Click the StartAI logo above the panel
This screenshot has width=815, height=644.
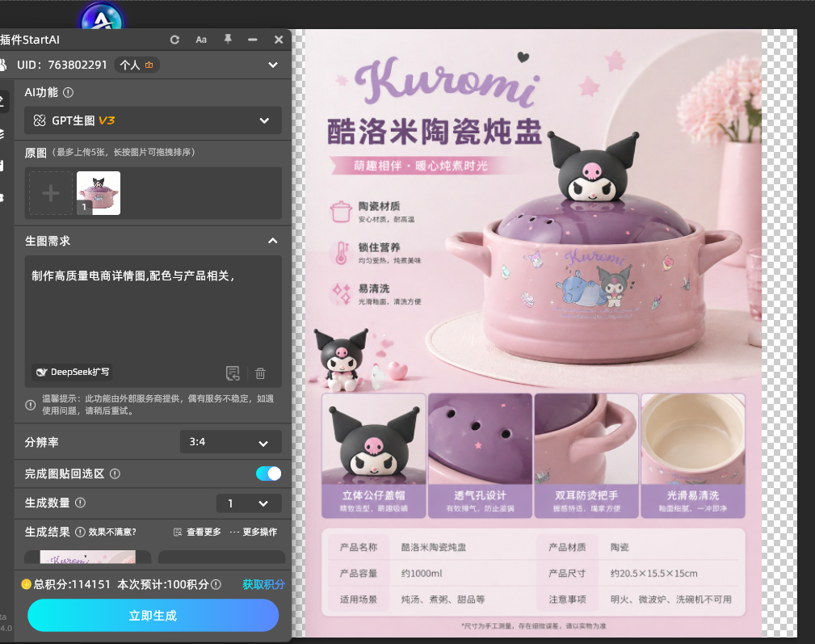pyautogui.click(x=102, y=19)
